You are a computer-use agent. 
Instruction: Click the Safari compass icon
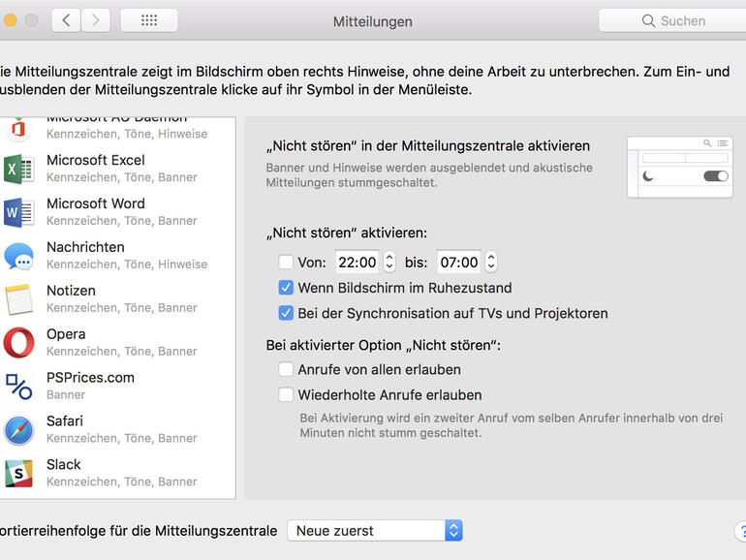click(18, 429)
